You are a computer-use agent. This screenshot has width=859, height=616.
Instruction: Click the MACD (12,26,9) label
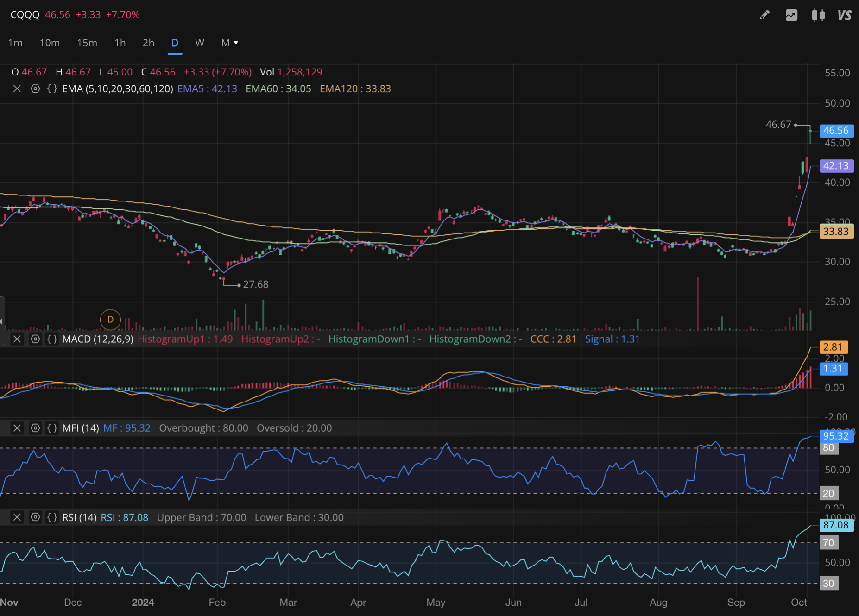(98, 339)
